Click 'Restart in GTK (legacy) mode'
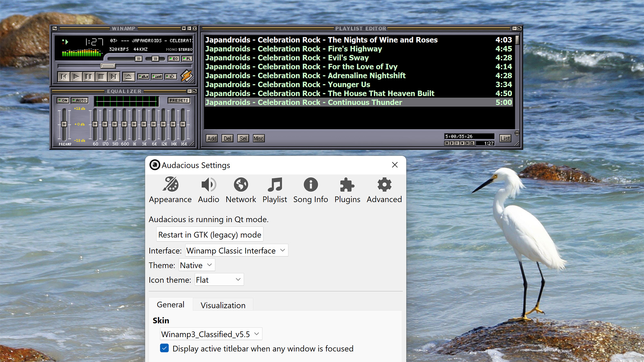 [209, 234]
